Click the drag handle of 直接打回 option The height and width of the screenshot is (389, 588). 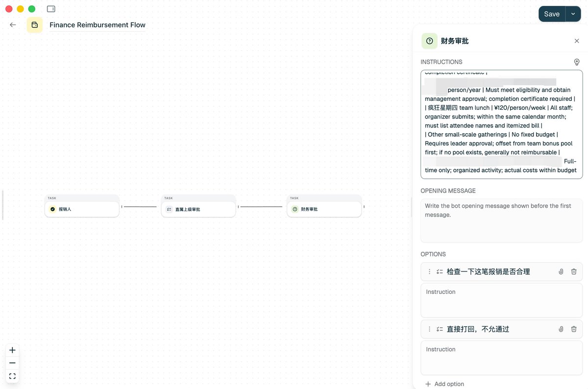430,329
